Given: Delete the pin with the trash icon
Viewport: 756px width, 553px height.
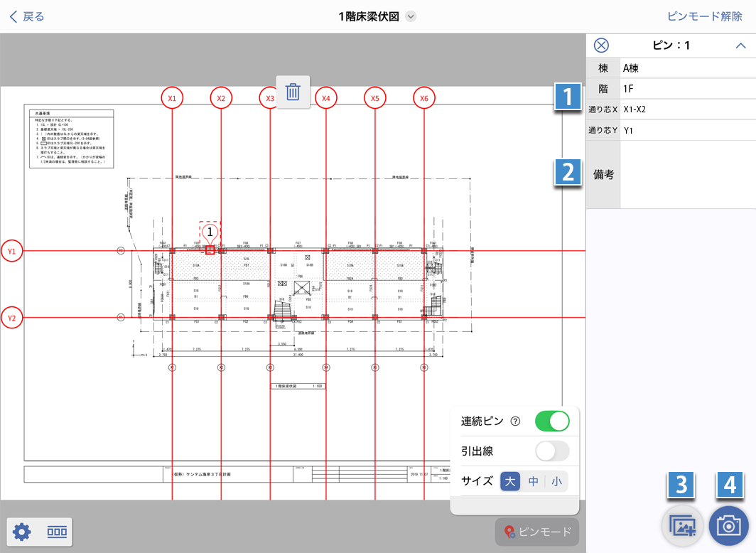Looking at the screenshot, I should [293, 92].
